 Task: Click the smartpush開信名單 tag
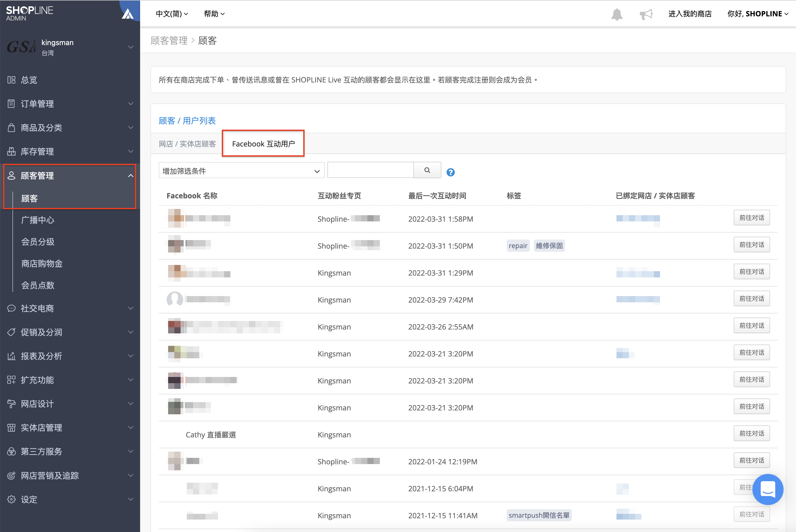pyautogui.click(x=539, y=515)
